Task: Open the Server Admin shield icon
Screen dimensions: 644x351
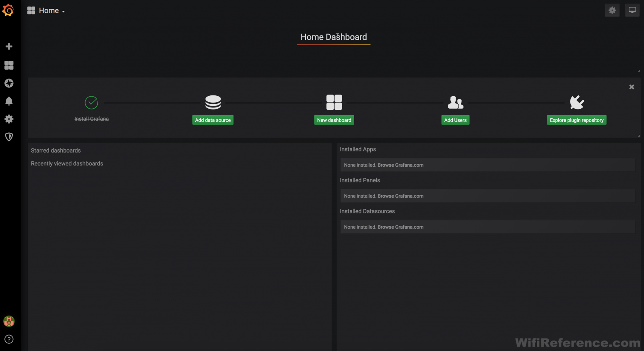Action: point(9,137)
